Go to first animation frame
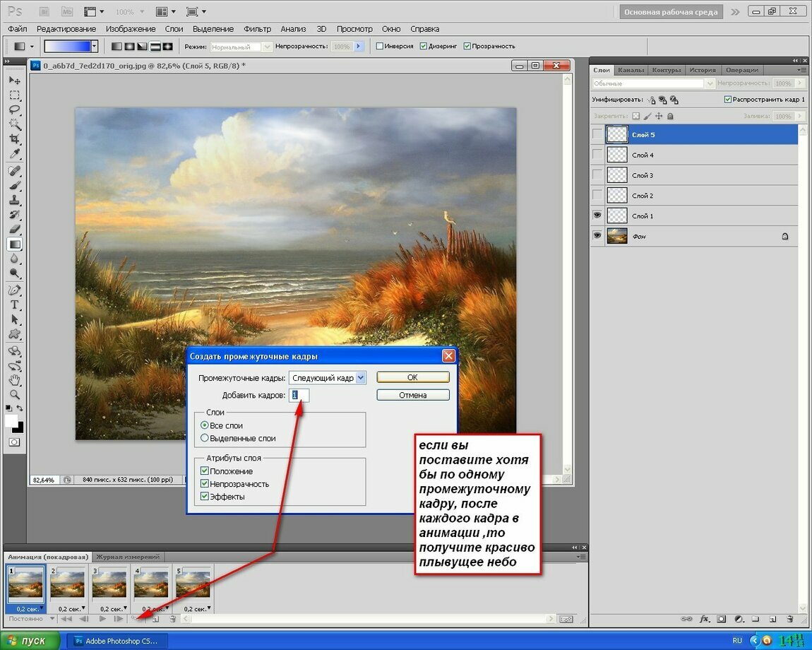Screen dimensions: 812x650 pyautogui.click(x=66, y=618)
